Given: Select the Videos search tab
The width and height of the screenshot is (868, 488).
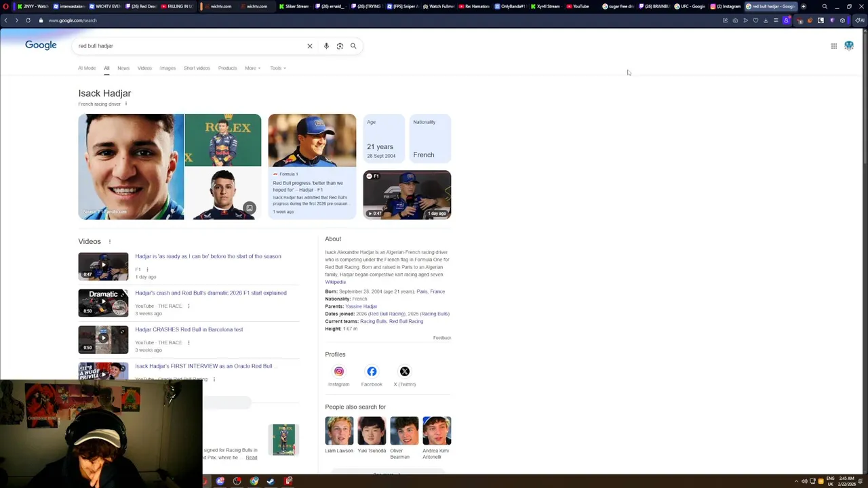Looking at the screenshot, I should tap(144, 68).
